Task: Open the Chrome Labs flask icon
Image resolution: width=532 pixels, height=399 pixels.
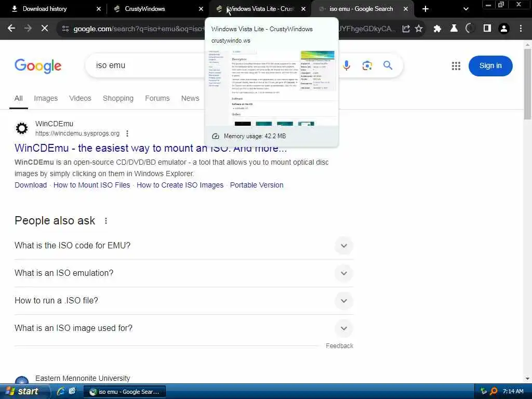Action: point(454,29)
